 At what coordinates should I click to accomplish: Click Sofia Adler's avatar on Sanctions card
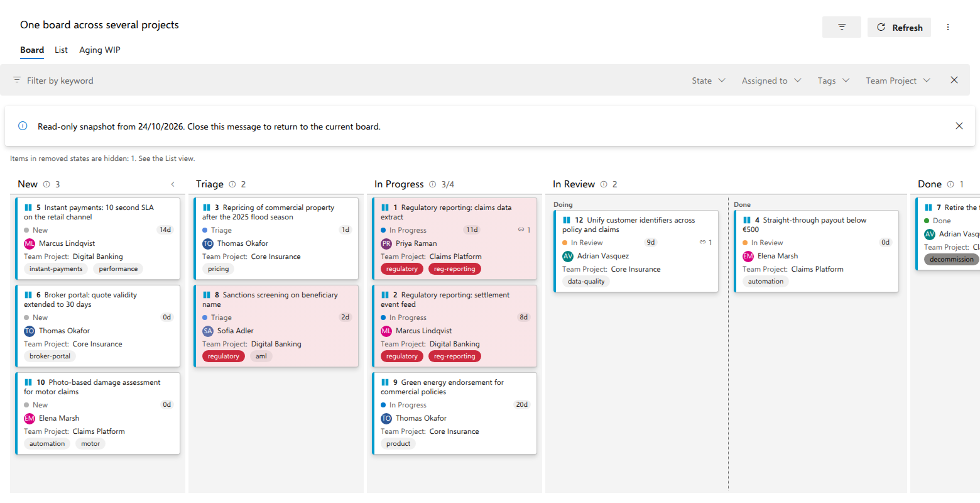[x=208, y=331]
